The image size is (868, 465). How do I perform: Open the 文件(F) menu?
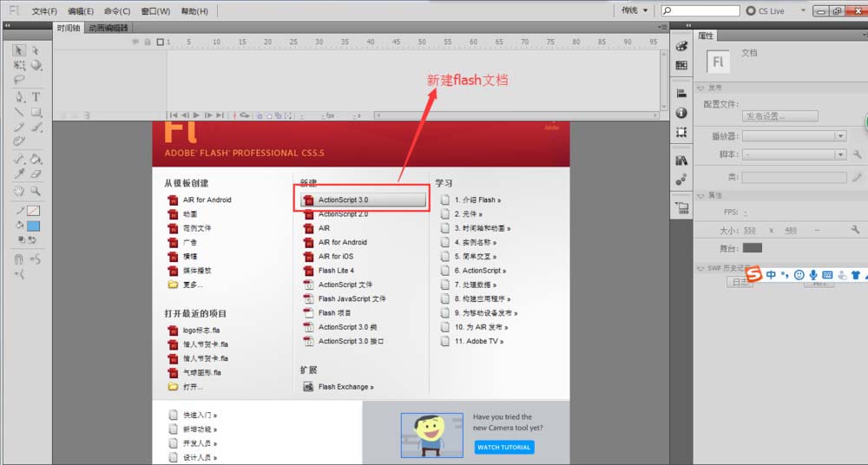tap(44, 11)
